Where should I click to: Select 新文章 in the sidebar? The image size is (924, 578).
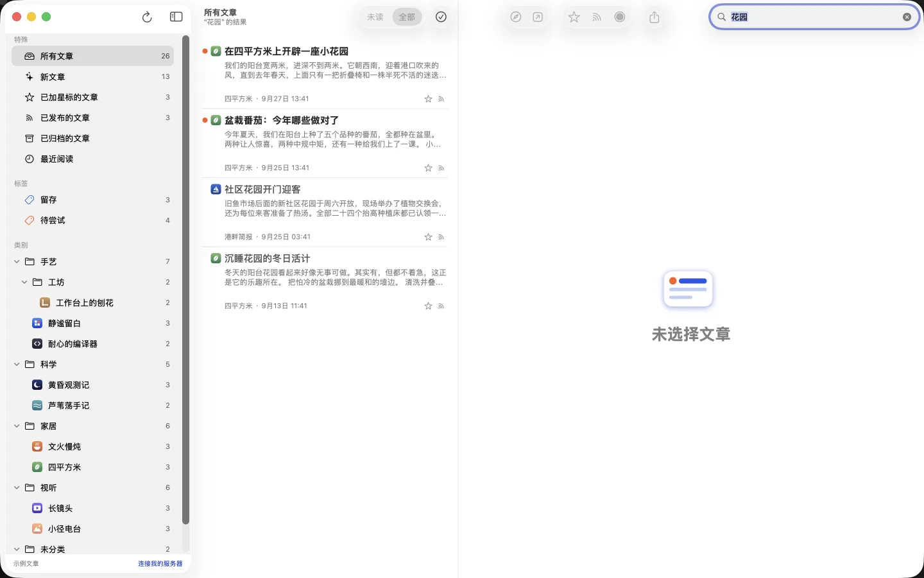tap(93, 76)
